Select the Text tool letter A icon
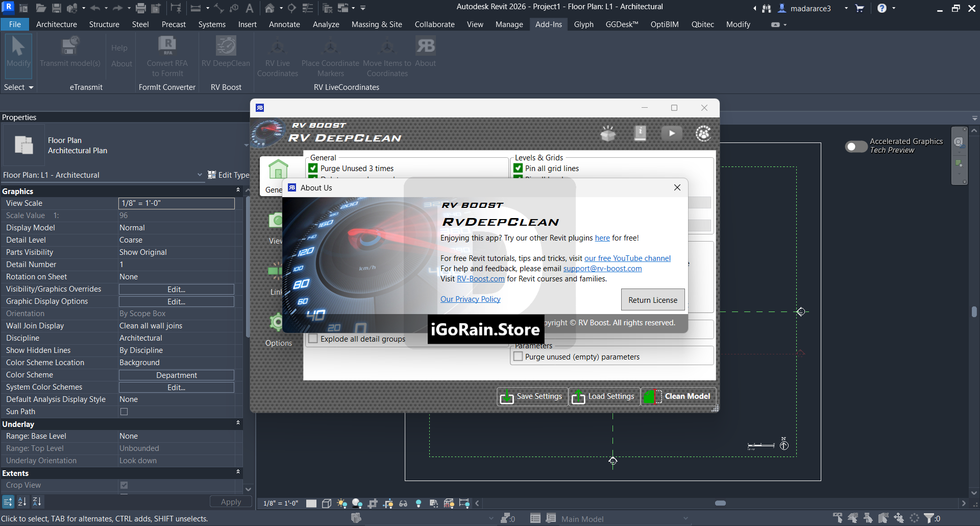 (x=250, y=8)
